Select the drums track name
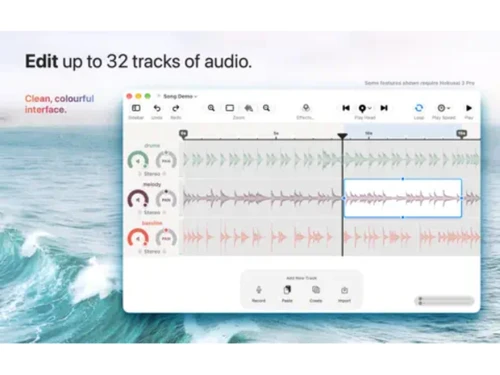 point(152,146)
